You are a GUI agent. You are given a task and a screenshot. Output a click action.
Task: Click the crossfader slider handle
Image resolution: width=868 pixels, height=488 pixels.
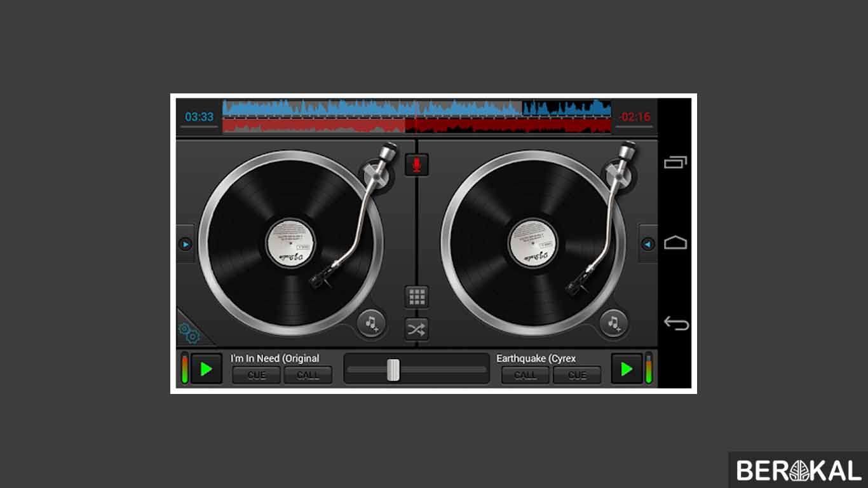coord(393,370)
